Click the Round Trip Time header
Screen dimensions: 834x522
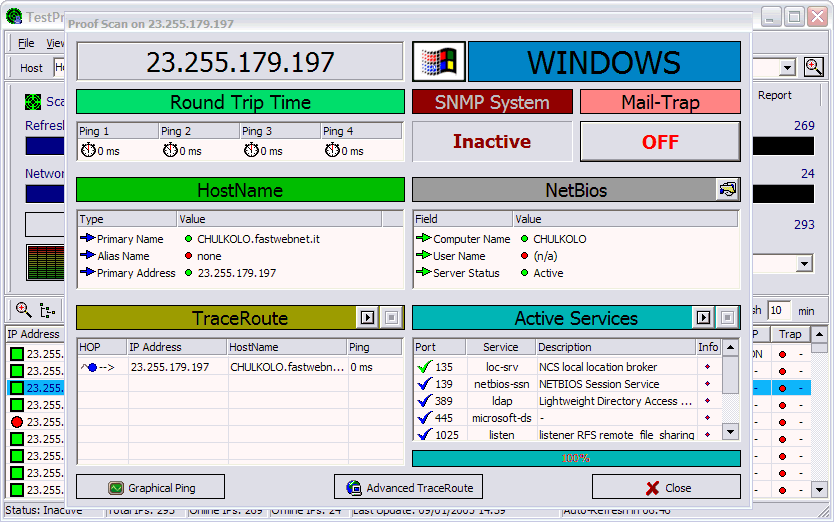pyautogui.click(x=240, y=102)
